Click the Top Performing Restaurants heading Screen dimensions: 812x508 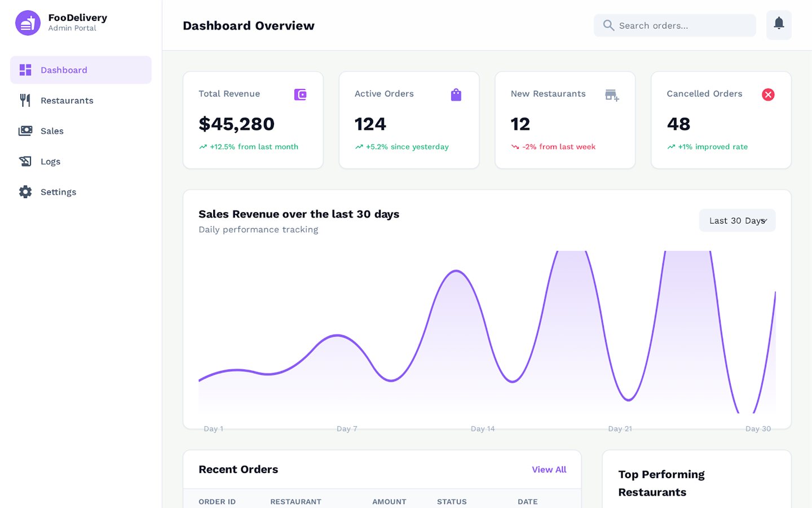point(661,483)
